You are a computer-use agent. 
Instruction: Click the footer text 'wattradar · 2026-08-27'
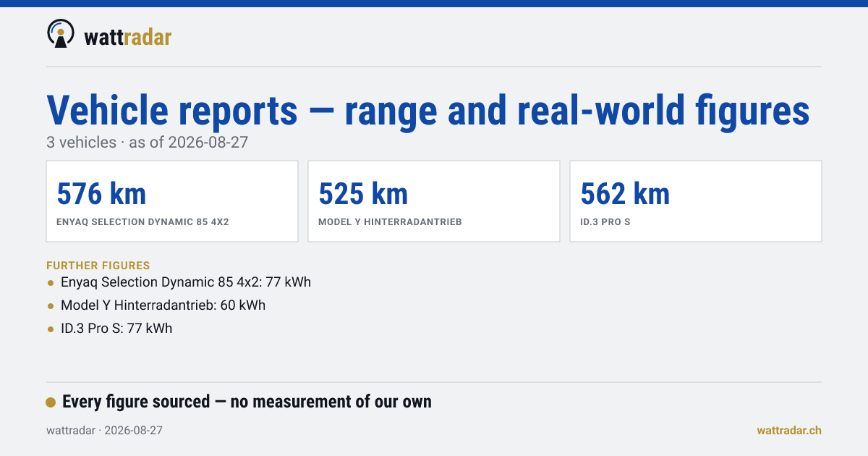(x=104, y=430)
